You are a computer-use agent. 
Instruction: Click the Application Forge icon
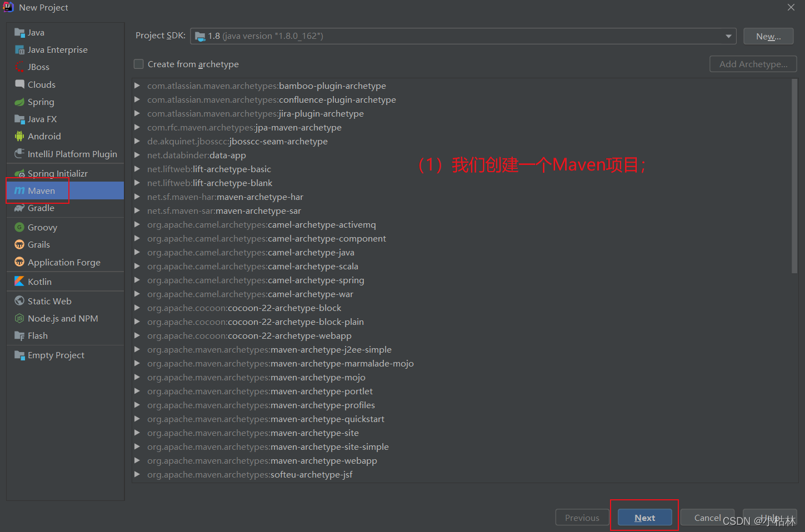pyautogui.click(x=19, y=262)
